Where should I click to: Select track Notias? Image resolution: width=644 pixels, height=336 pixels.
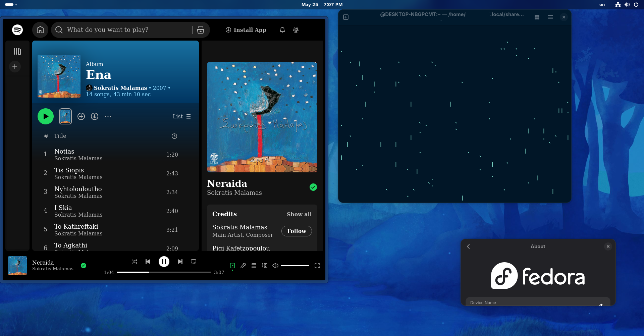(x=115, y=155)
